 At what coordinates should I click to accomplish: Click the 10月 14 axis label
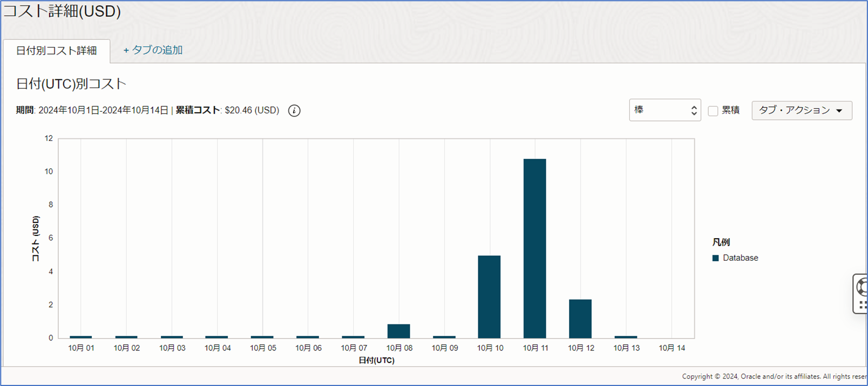[672, 348]
